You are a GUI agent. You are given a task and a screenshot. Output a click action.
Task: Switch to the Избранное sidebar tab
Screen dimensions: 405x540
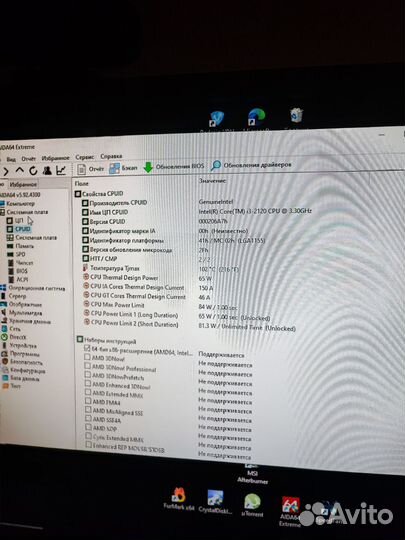click(23, 184)
